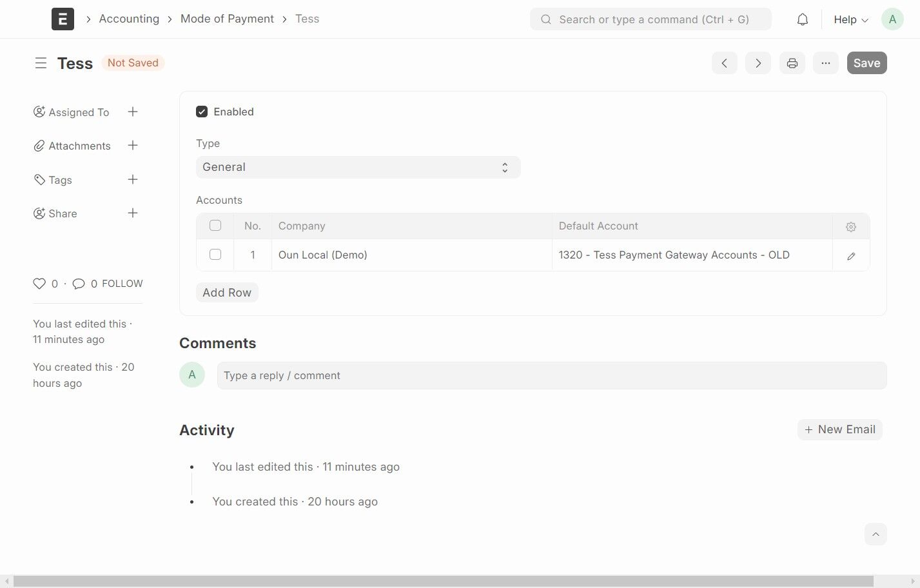Click the Save button
Viewport: 920px width, 588px height.
pos(866,63)
